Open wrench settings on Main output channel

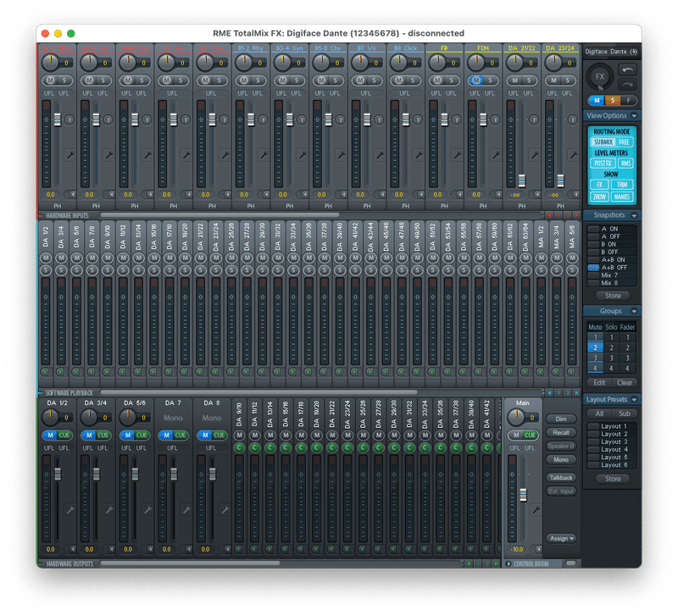point(536,509)
